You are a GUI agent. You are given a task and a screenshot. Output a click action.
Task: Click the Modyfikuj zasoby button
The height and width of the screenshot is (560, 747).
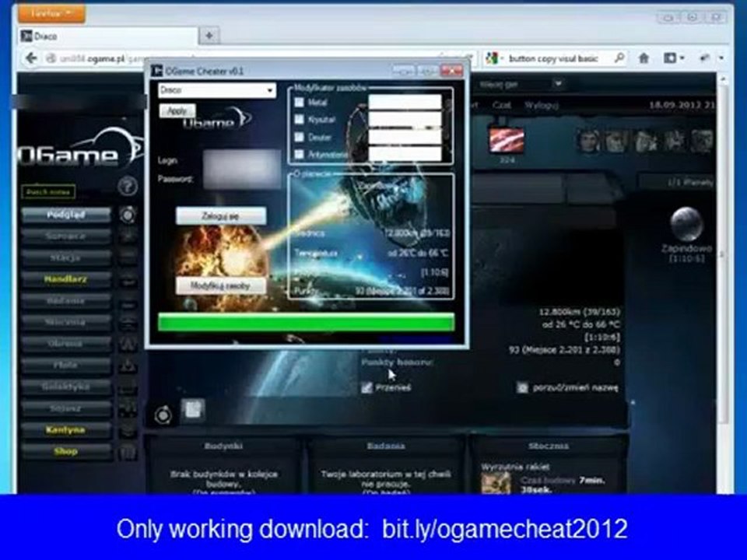[x=220, y=285]
